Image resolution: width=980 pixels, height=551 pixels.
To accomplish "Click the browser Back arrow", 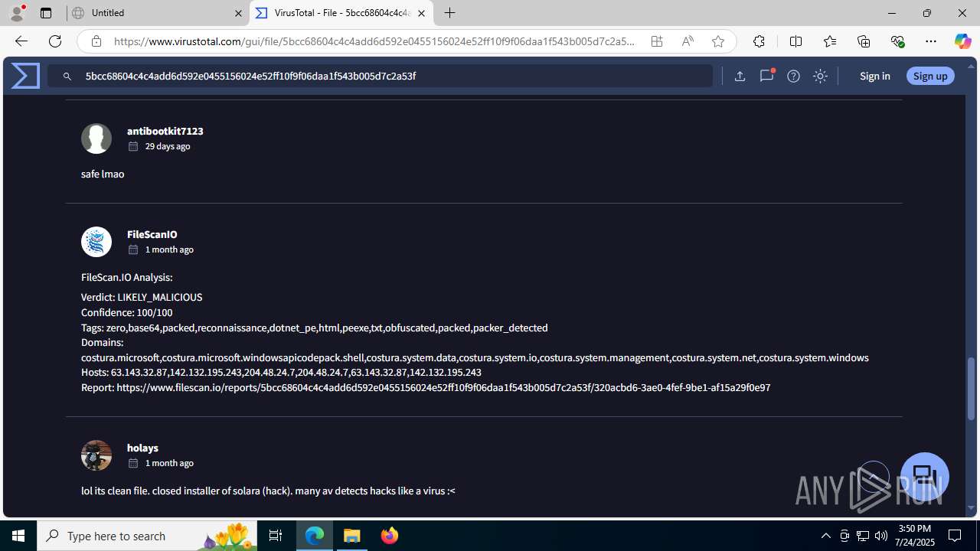I will click(21, 41).
